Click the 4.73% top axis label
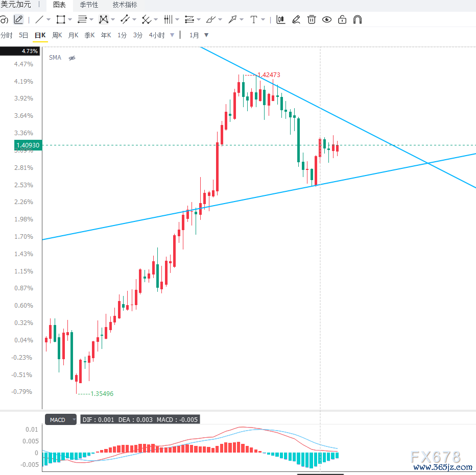The width and height of the screenshot is (476, 475). (x=20, y=51)
